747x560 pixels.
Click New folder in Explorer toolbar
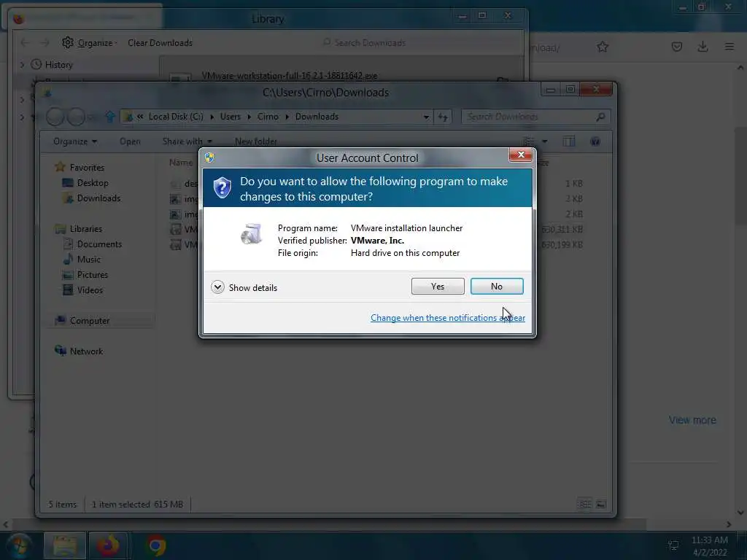point(255,141)
